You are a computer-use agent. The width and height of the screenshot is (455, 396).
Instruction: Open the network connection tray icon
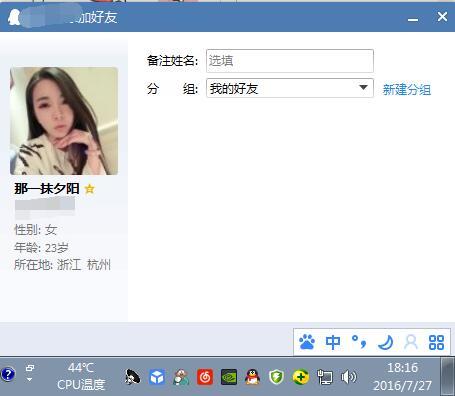[x=325, y=377]
